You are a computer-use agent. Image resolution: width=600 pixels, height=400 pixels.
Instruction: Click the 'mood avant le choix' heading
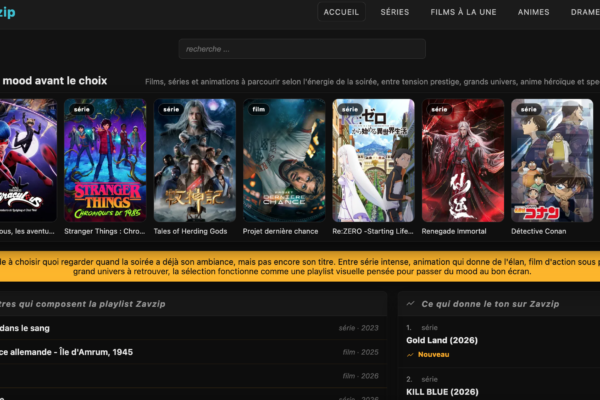tap(55, 81)
